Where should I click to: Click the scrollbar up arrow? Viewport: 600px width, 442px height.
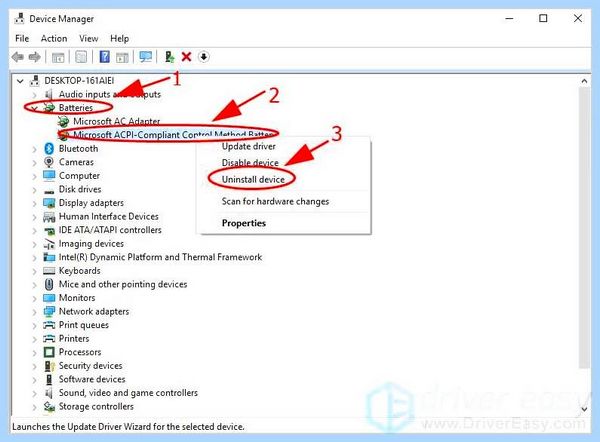[x=584, y=81]
